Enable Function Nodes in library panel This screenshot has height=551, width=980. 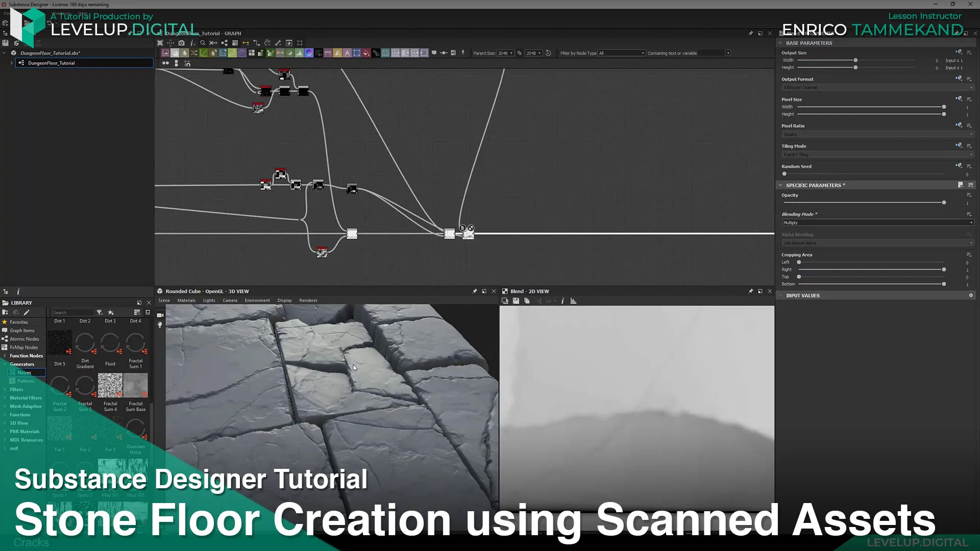26,355
